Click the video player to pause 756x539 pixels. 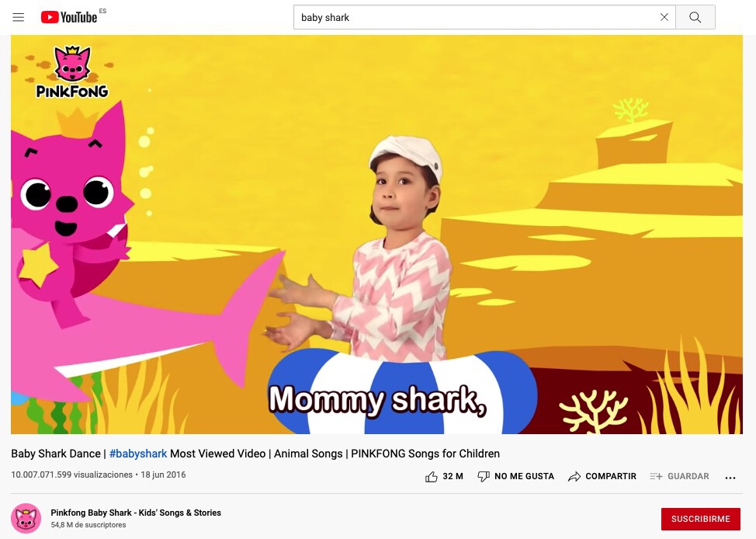point(376,235)
